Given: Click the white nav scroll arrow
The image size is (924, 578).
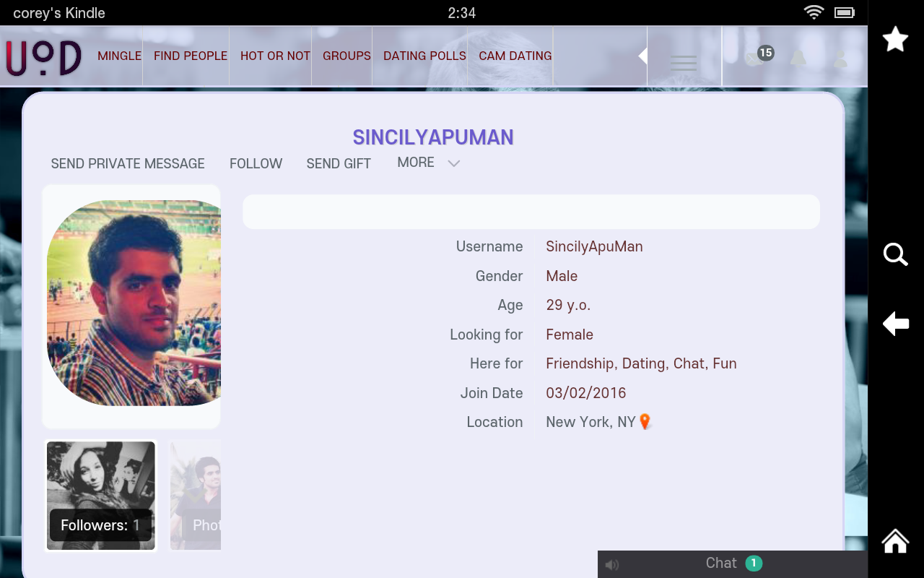Looking at the screenshot, I should pos(642,56).
